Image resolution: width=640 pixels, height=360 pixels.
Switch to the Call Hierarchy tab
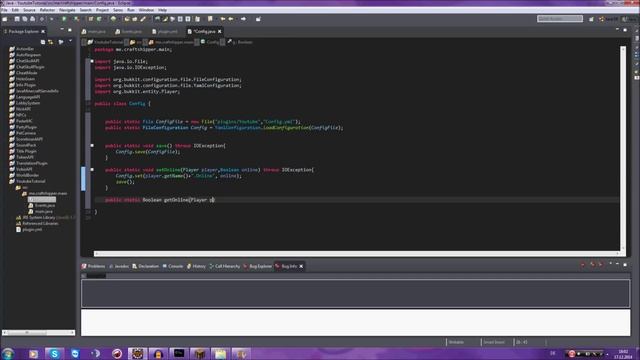224,266
